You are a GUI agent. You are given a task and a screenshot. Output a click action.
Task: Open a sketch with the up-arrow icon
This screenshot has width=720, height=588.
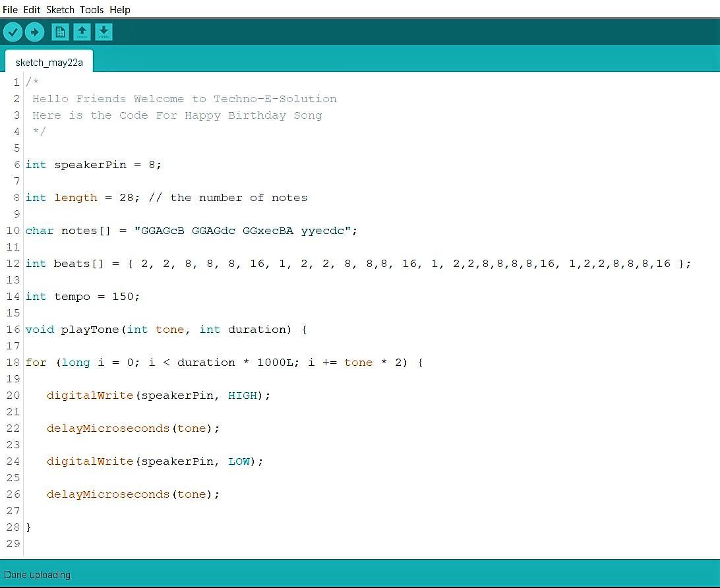pos(82,32)
